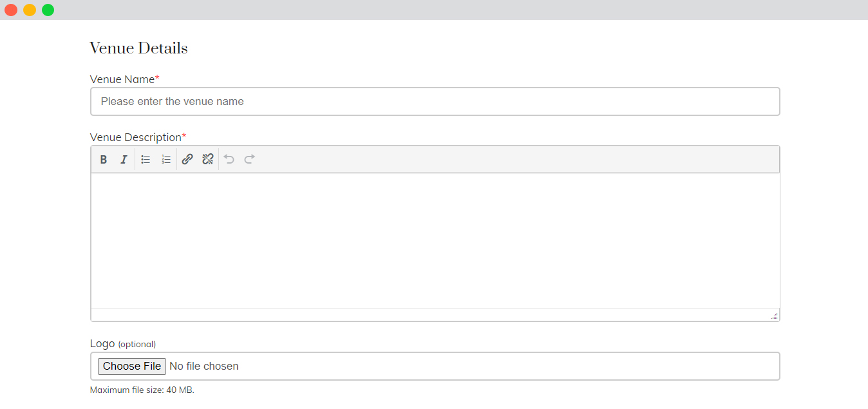Click the editor resize handle at the corner
The height and width of the screenshot is (409, 868).
[775, 316]
